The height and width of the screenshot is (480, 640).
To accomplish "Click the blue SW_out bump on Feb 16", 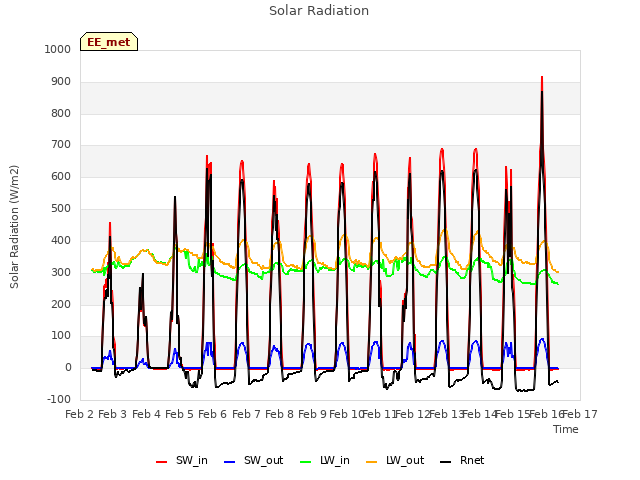I will (x=542, y=340).
